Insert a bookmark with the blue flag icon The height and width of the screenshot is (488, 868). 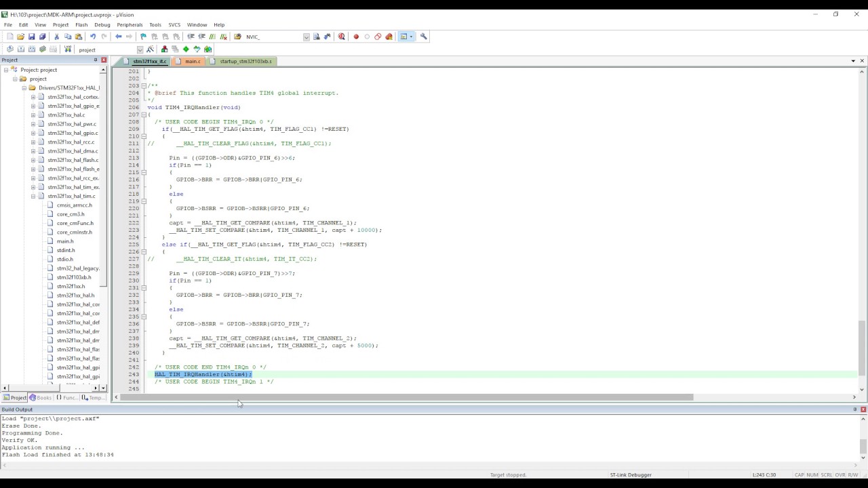143,37
